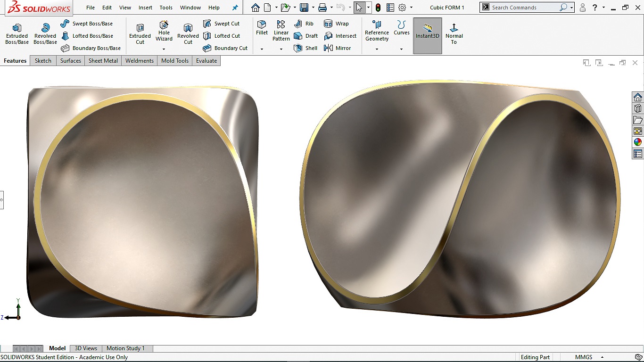Open the Options gear dropdown arrow

coord(411,8)
